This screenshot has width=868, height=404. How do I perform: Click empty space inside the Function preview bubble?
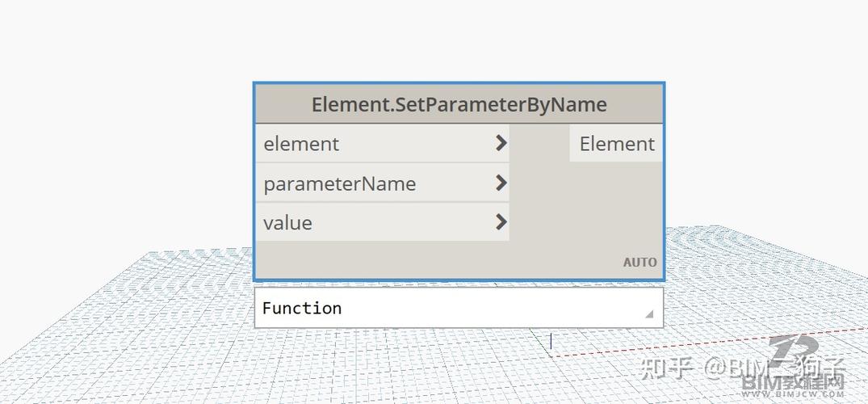(x=484, y=308)
